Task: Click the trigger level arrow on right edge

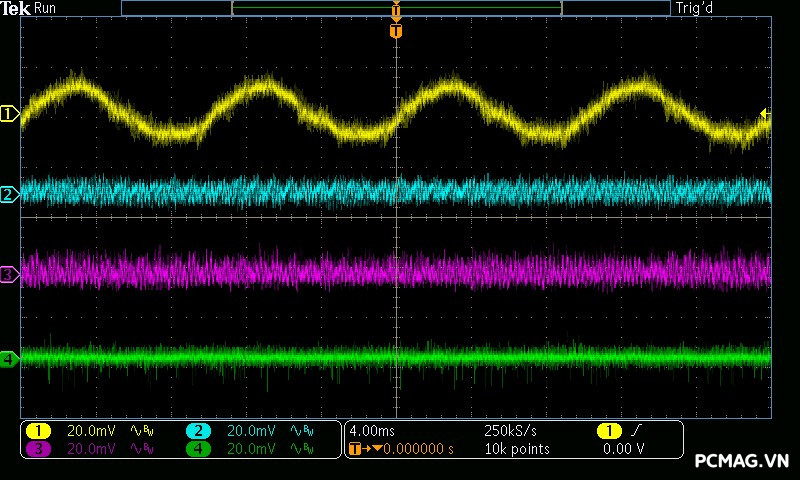Action: pyautogui.click(x=765, y=114)
